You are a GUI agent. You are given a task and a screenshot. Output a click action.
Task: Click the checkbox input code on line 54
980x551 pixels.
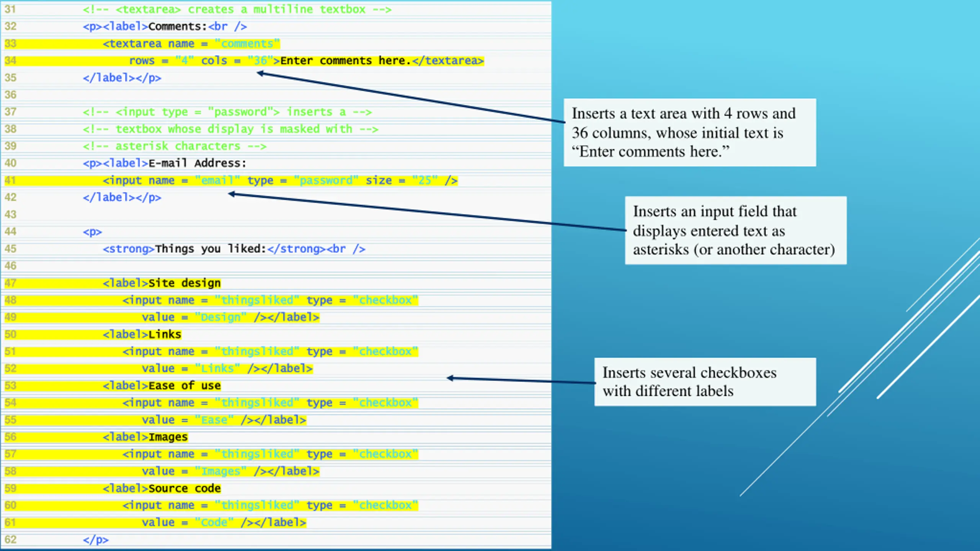click(x=270, y=403)
